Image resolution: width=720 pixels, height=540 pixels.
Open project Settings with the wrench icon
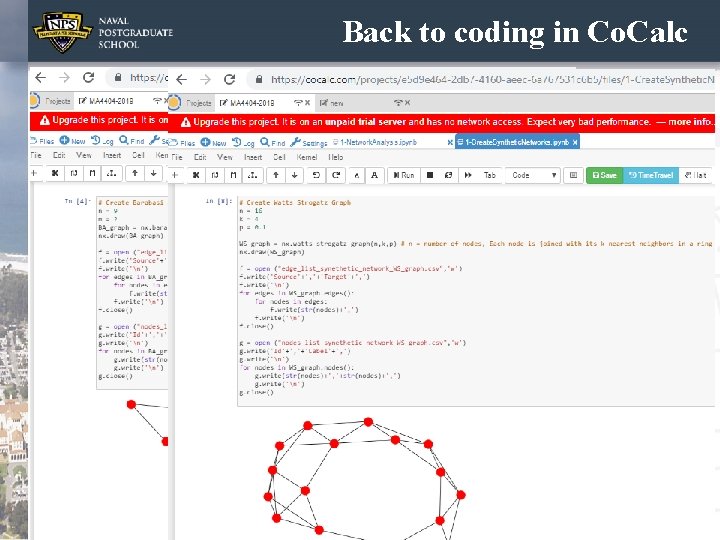pos(309,143)
